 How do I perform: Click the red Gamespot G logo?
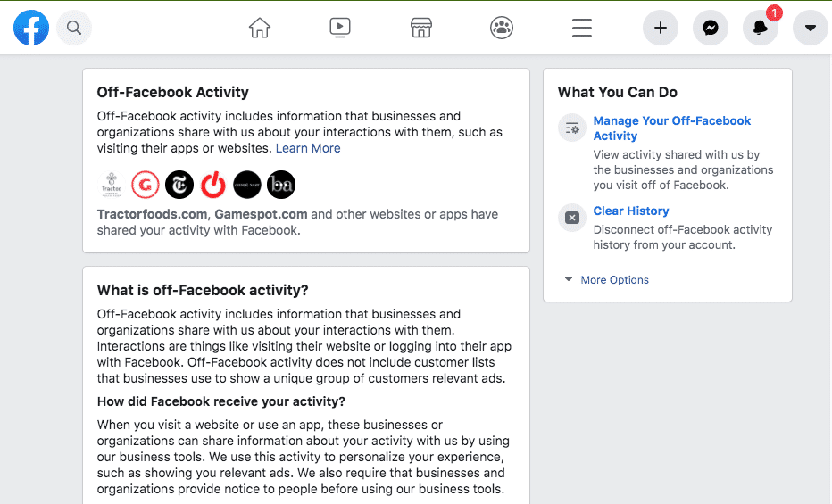tap(146, 185)
